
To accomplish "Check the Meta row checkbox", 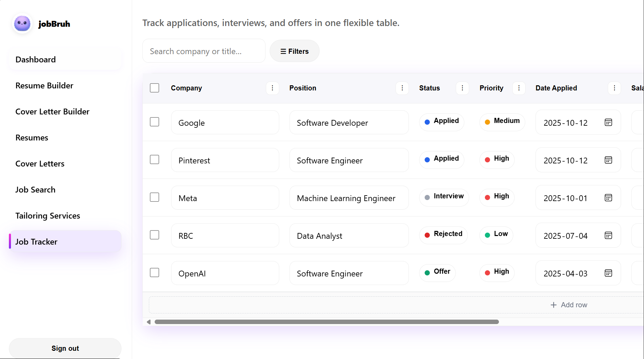I will pos(154,197).
